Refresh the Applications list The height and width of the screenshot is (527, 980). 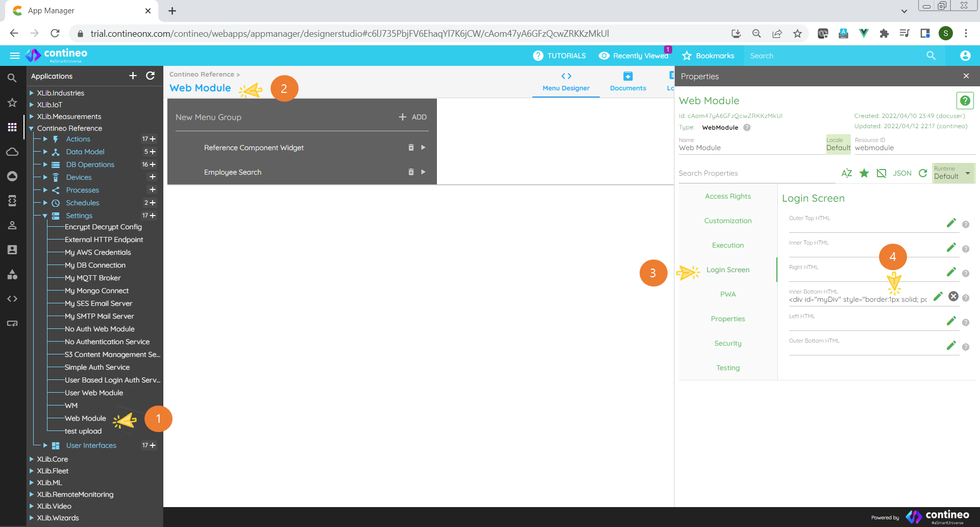(150, 76)
